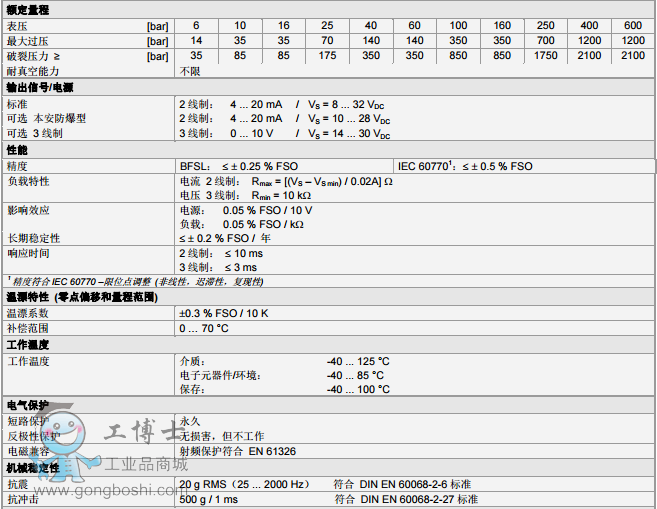Click gauge pressure value 250
Image resolution: width=657 pixels, height=509 pixels.
coord(546,26)
